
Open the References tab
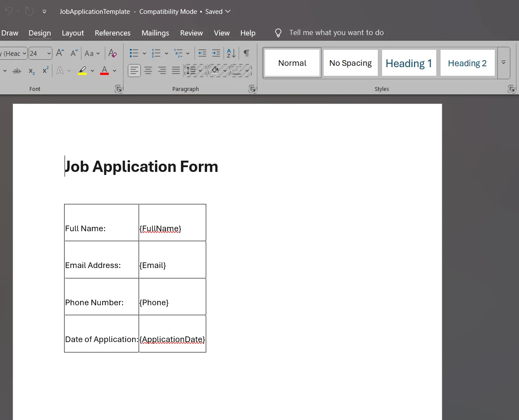pyautogui.click(x=113, y=33)
